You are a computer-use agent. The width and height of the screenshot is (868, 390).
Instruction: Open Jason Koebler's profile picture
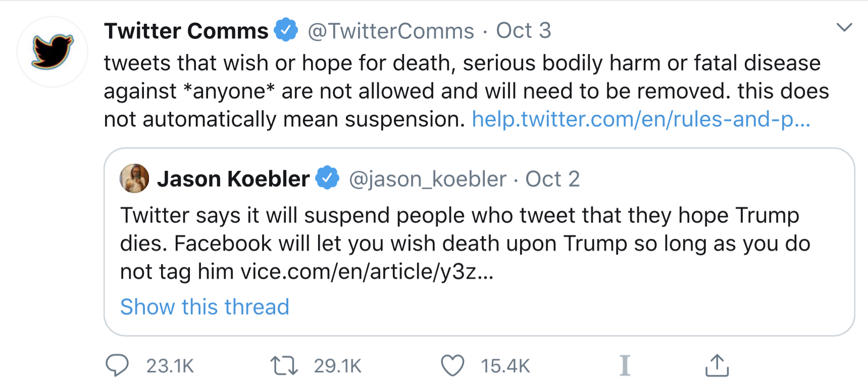coord(134,178)
